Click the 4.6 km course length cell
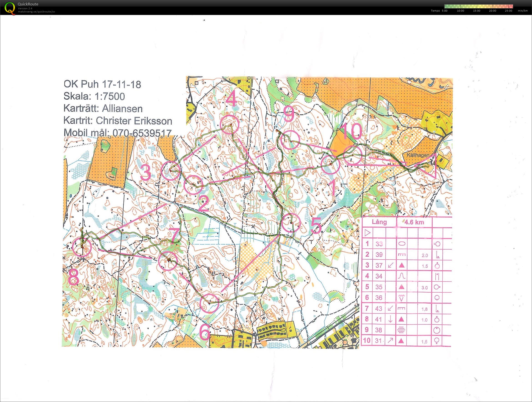This screenshot has width=532, height=402. pos(414,222)
